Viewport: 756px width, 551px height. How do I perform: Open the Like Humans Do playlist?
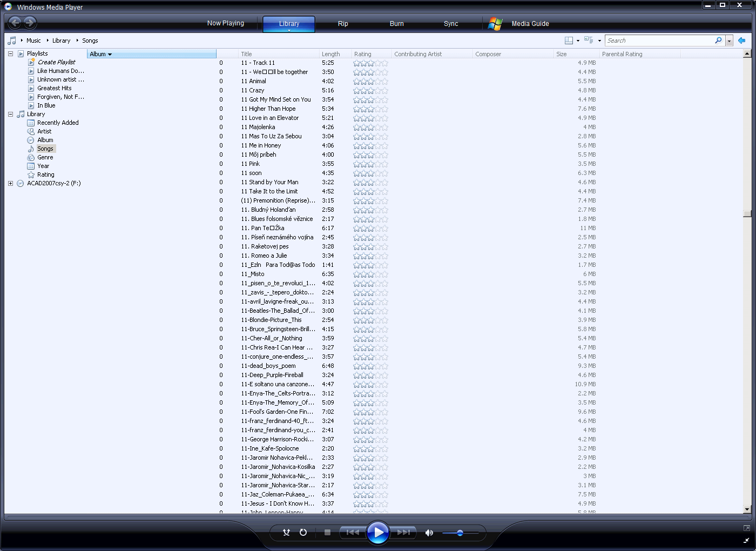click(x=60, y=71)
